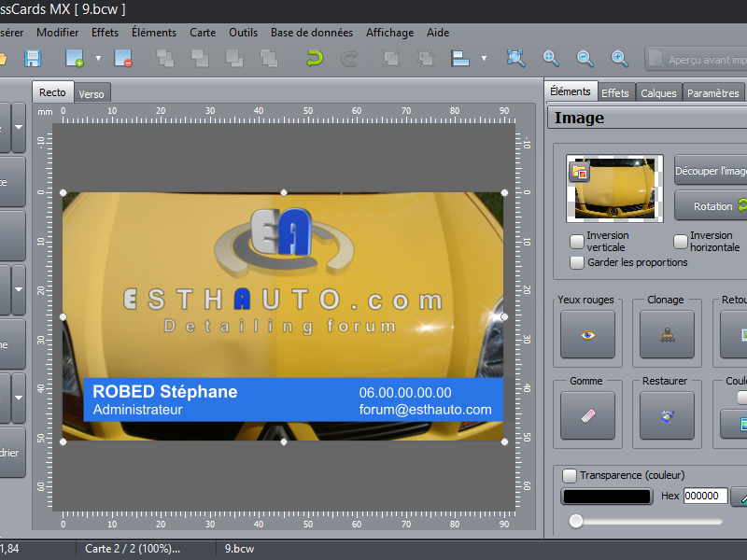
Task: Open the Éléments menu in menu bar
Action: pos(154,33)
